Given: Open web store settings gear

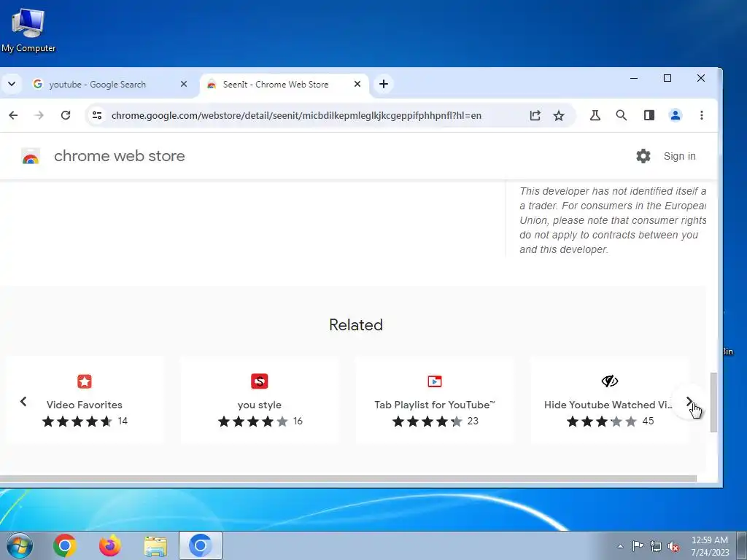Looking at the screenshot, I should (643, 156).
